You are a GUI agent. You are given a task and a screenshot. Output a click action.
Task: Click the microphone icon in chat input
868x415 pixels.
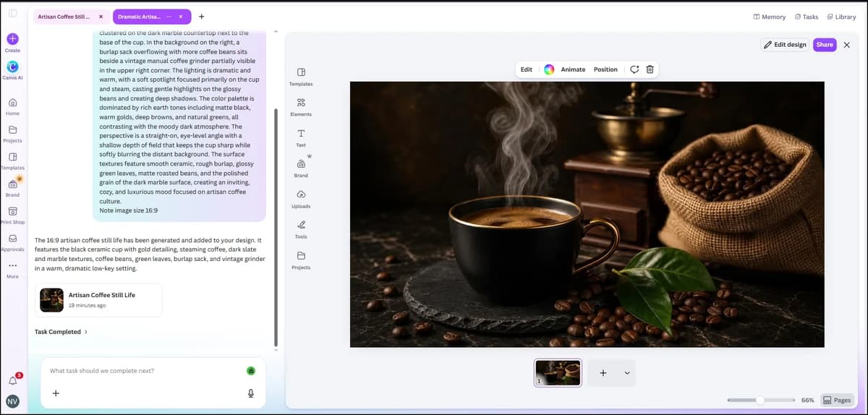pyautogui.click(x=251, y=393)
